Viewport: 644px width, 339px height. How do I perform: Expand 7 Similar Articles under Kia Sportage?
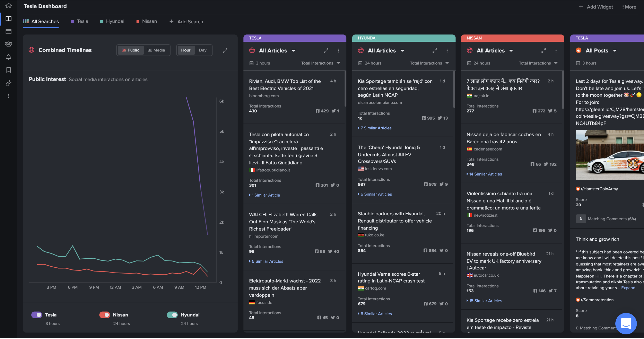point(375,128)
